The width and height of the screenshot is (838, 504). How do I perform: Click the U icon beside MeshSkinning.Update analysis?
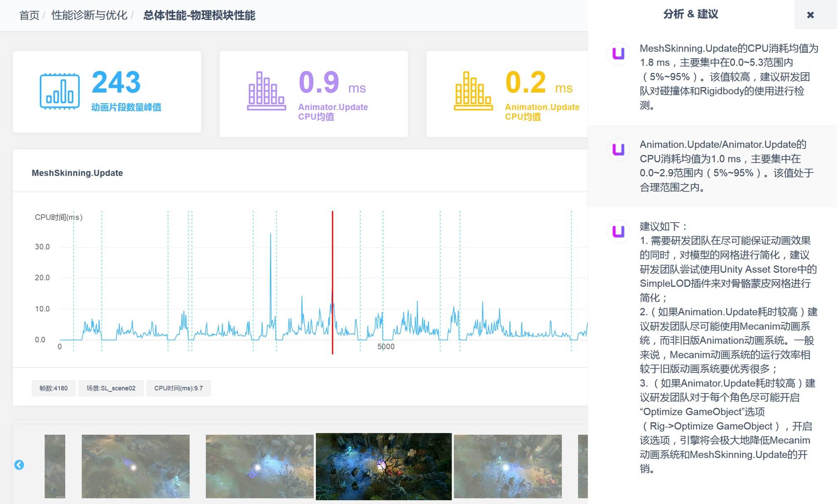pyautogui.click(x=618, y=53)
